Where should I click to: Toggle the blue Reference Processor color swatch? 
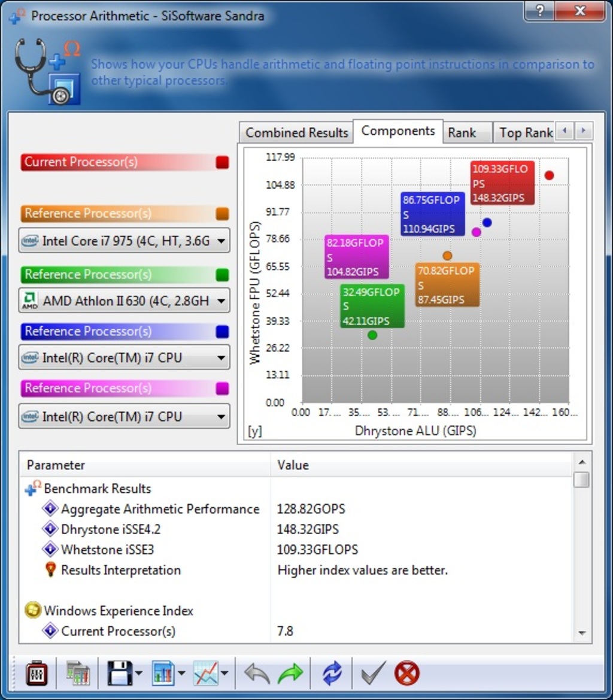(222, 332)
